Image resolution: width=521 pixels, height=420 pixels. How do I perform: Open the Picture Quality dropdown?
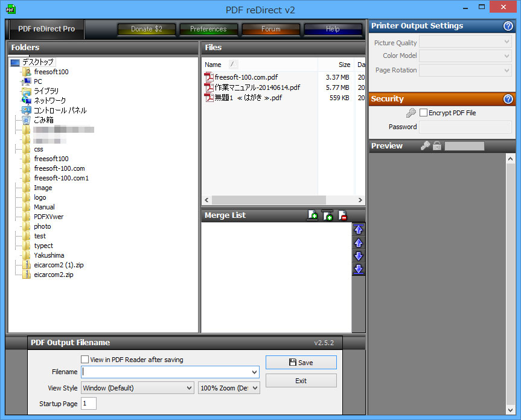tap(465, 42)
